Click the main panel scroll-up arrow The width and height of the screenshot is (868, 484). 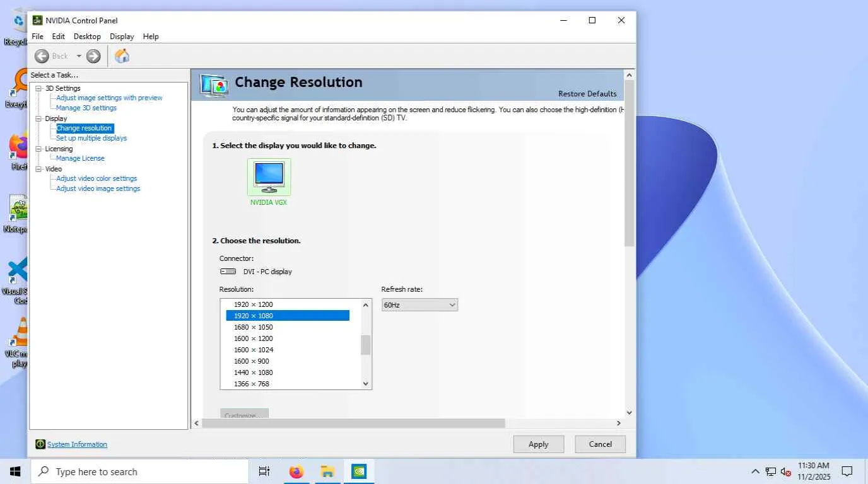(x=629, y=74)
